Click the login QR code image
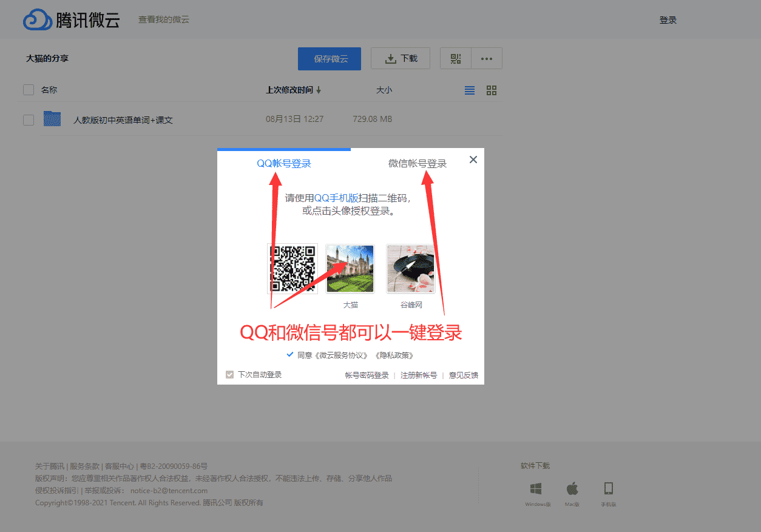Screen dimensions: 761x532 click(x=293, y=269)
